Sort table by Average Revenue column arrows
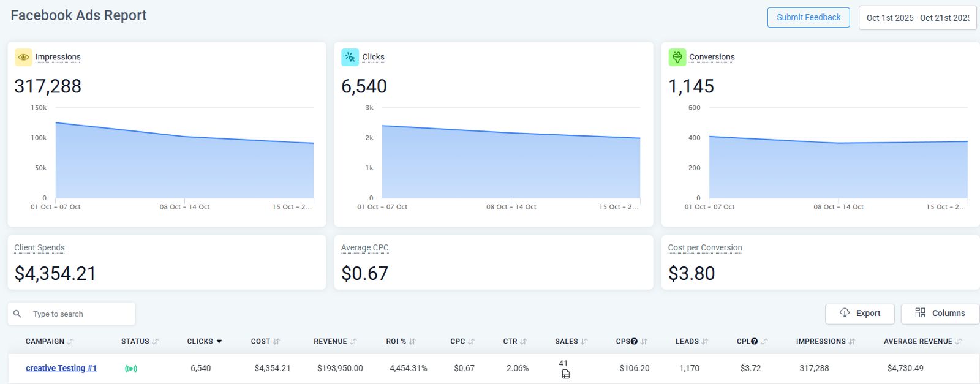This screenshot has height=384, width=980. [958, 341]
